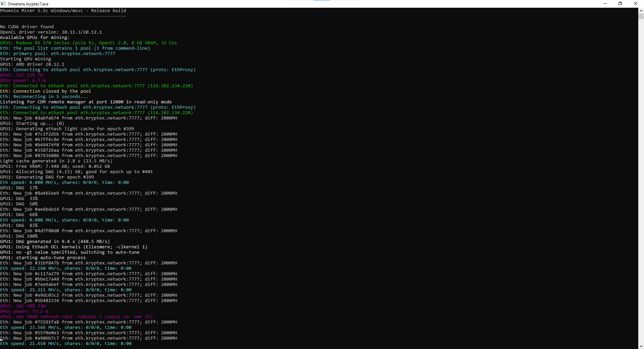The width and height of the screenshot is (644, 349).
Task: Click the 'New job #ae6bde14' line
Action: coord(89,209)
